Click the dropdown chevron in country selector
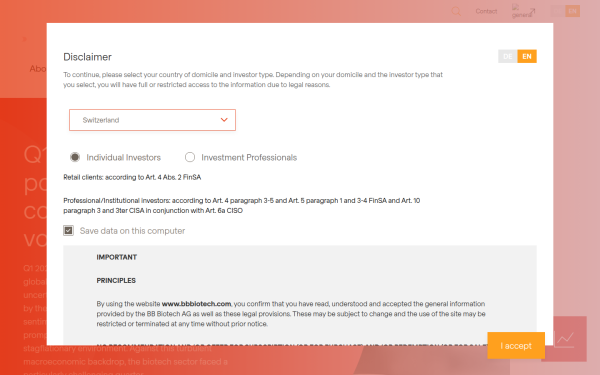This screenshot has height=375, width=600. click(224, 120)
